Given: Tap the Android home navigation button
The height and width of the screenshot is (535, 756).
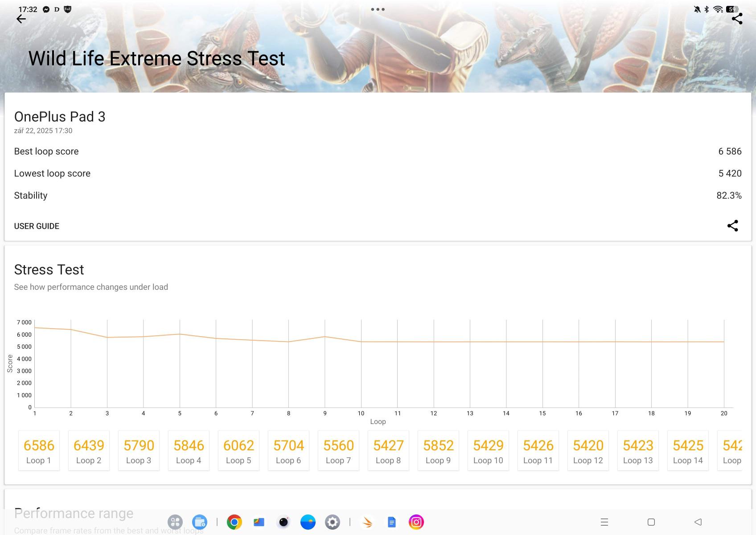Looking at the screenshot, I should point(651,522).
